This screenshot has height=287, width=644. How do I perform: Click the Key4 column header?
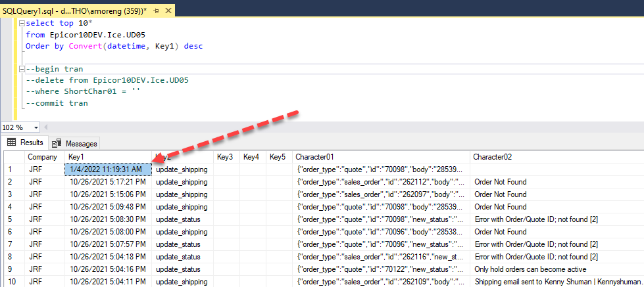pos(253,157)
